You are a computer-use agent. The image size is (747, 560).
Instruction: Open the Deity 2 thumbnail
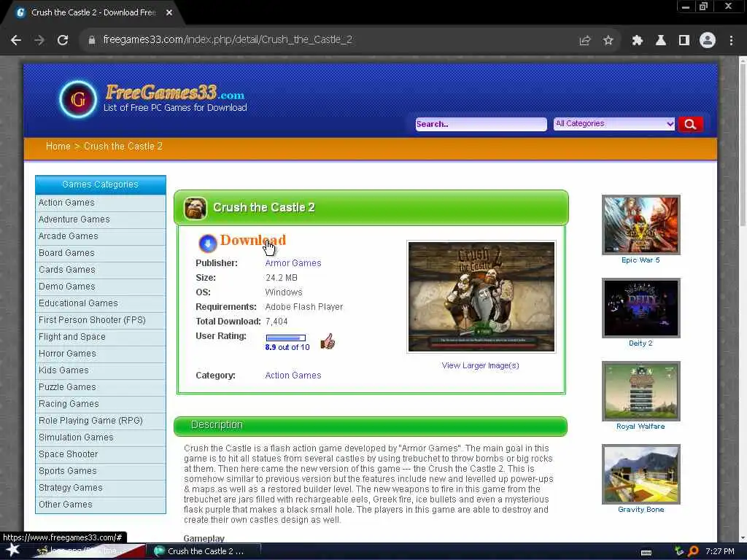[640, 308]
